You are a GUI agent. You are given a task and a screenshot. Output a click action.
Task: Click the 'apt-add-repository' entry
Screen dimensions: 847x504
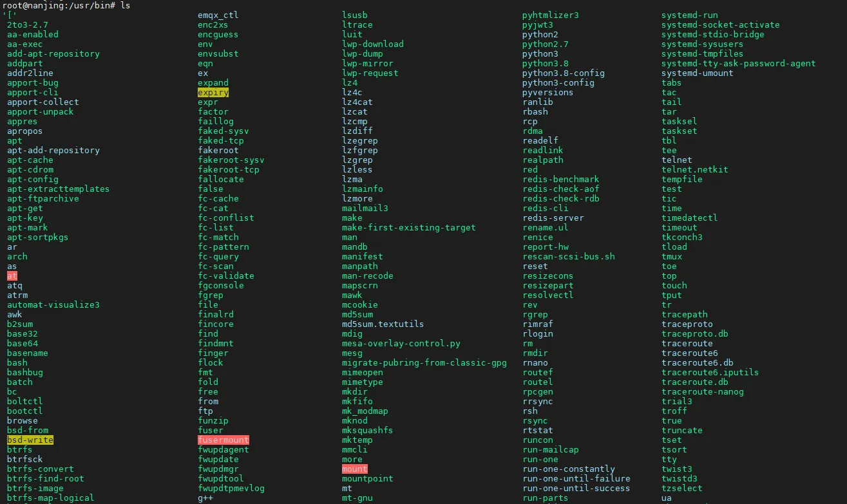[x=53, y=151]
